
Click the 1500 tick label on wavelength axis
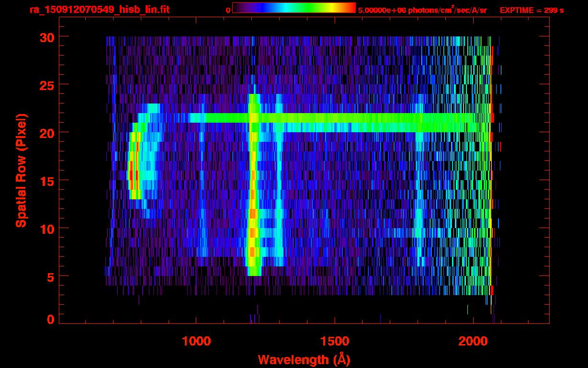point(335,341)
